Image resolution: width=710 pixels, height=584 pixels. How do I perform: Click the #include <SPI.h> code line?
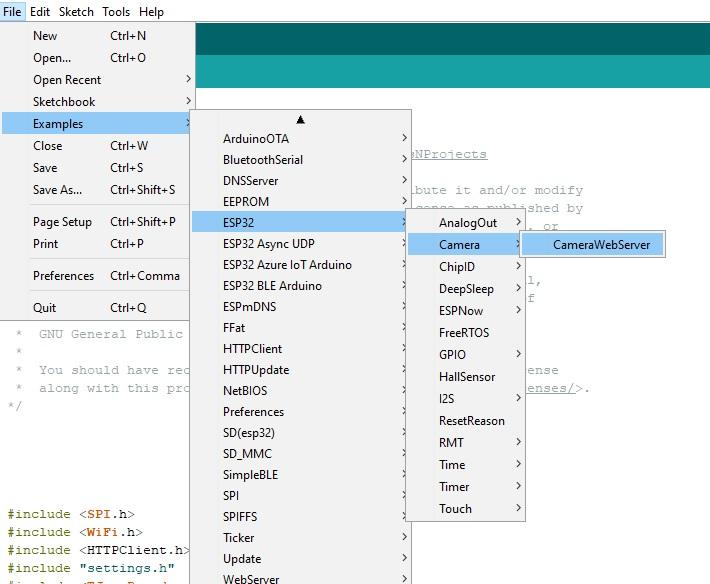pyautogui.click(x=71, y=514)
